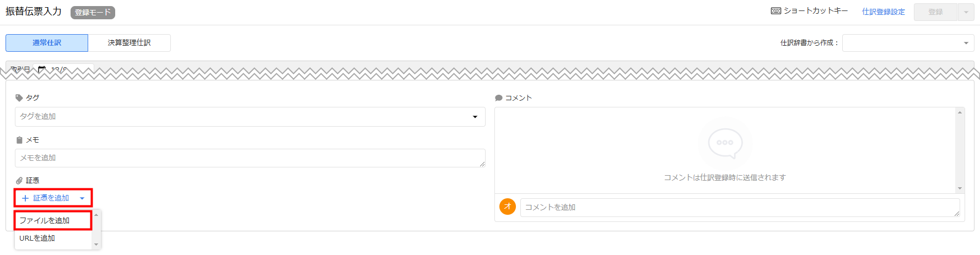Open the タグを追加 dropdown
This screenshot has height=255, width=980.
coord(250,117)
